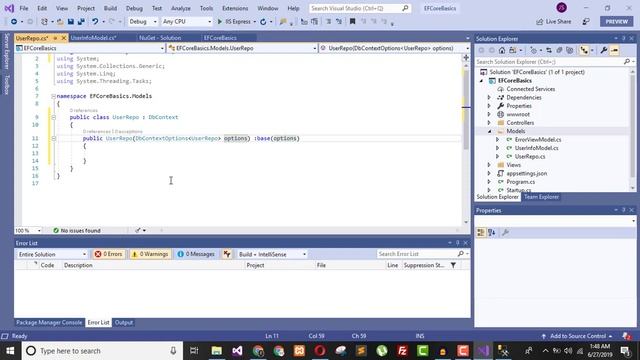The width and height of the screenshot is (640, 360).
Task: Click the Windows taskbar search box
Action: [x=102, y=351]
